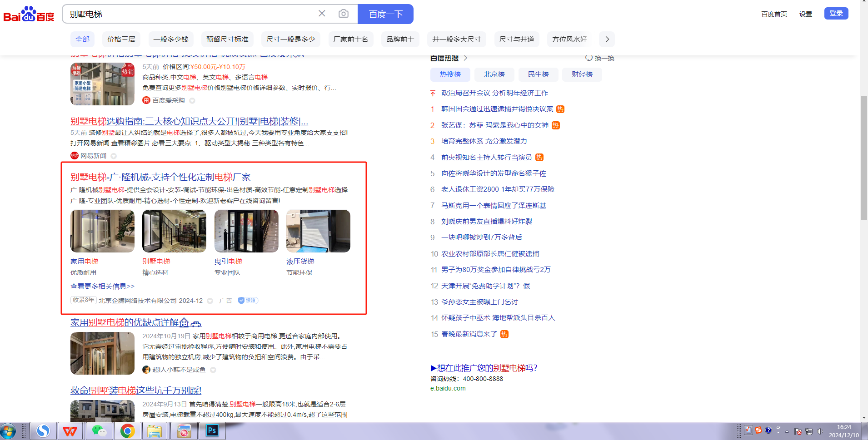Open hot search 老人退休工资2800 1年却买77万保险
This screenshot has height=440, width=868.
[498, 189]
